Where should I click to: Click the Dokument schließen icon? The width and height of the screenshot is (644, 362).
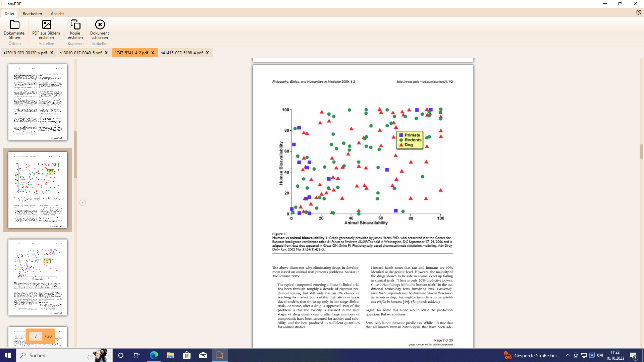pos(100,25)
